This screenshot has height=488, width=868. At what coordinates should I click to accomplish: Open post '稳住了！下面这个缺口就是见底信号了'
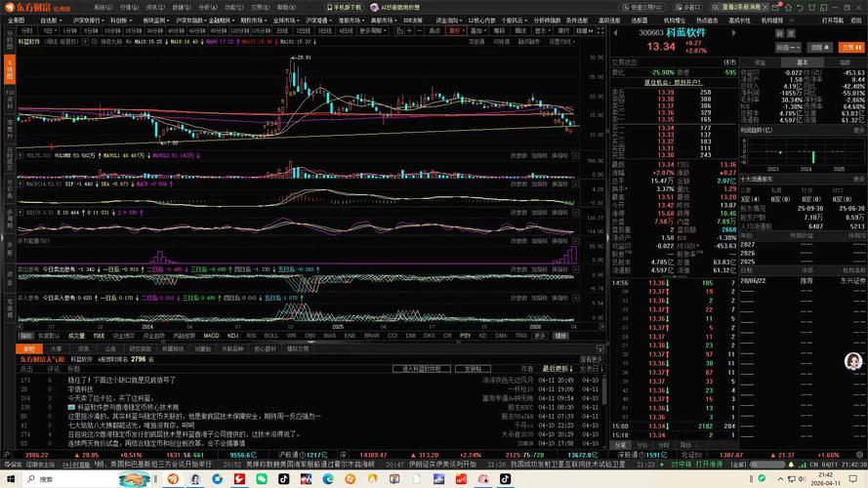click(x=122, y=381)
